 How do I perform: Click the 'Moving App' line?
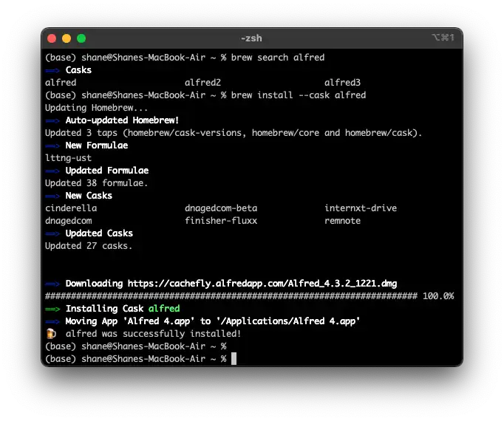click(213, 321)
